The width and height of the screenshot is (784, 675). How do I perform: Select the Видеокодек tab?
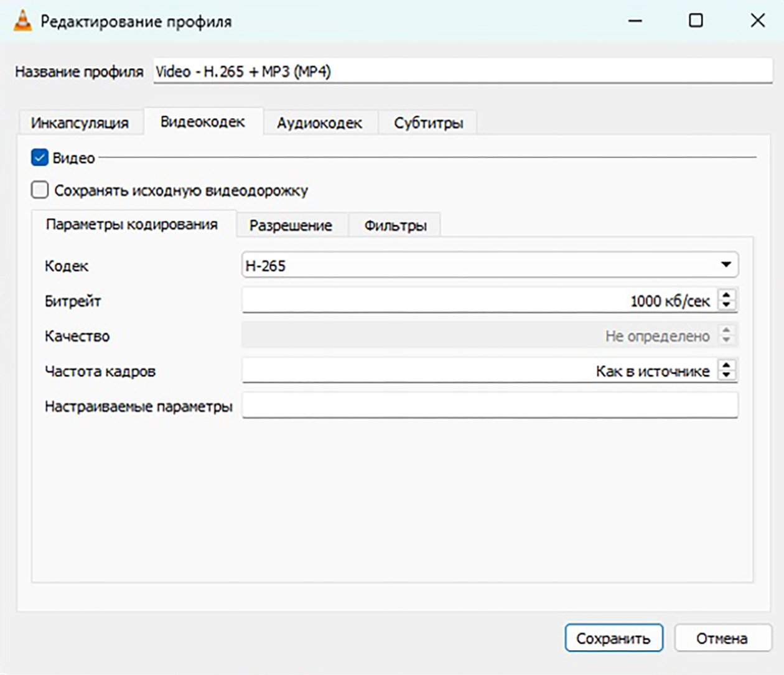point(203,121)
